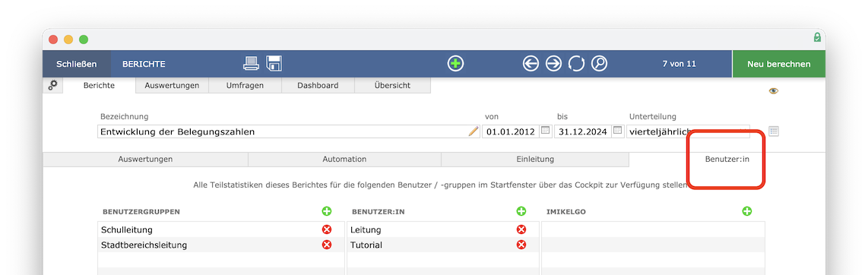
Task: Remove Leitung from users list
Action: coord(521,229)
